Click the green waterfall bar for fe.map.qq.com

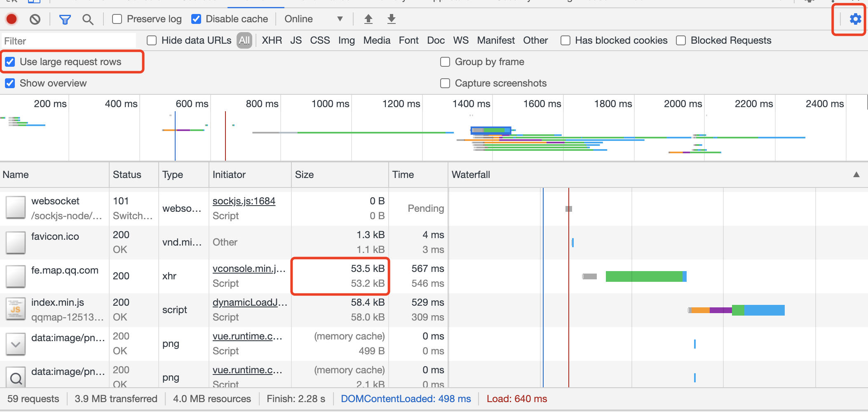[643, 276]
